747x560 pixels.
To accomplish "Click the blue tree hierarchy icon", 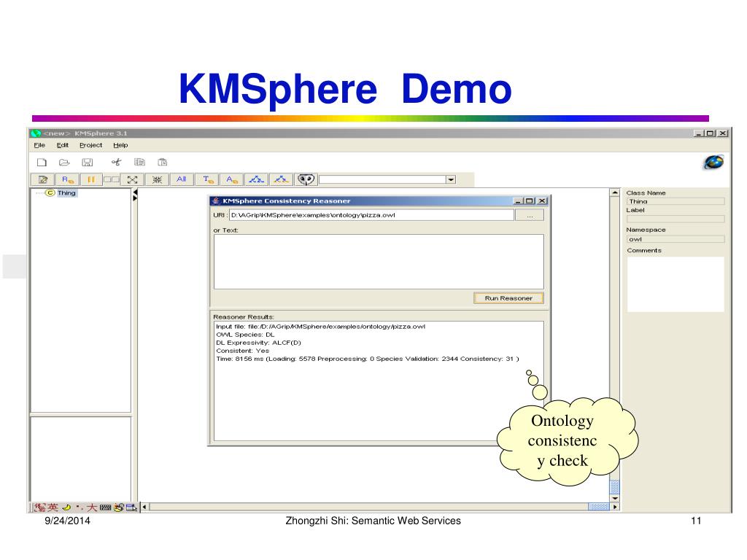I will coord(256,179).
